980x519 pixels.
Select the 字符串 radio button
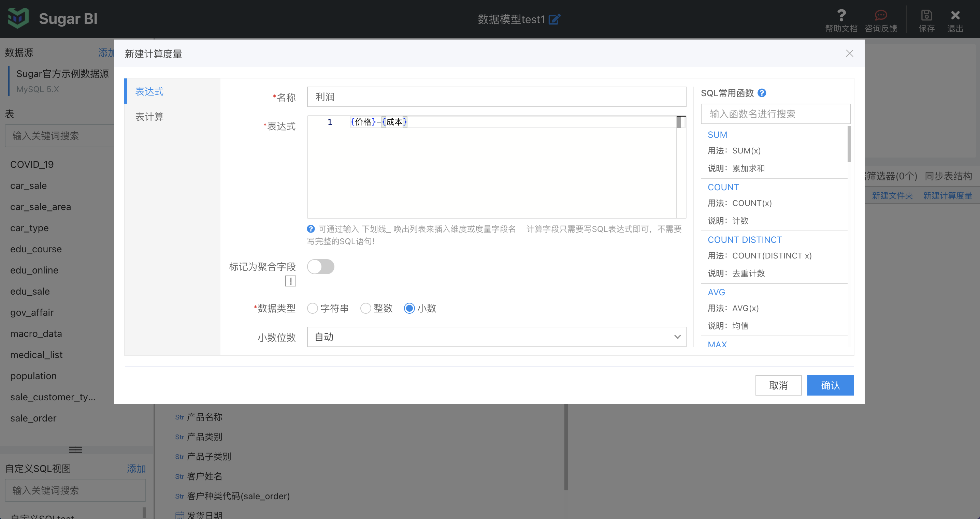coord(312,308)
